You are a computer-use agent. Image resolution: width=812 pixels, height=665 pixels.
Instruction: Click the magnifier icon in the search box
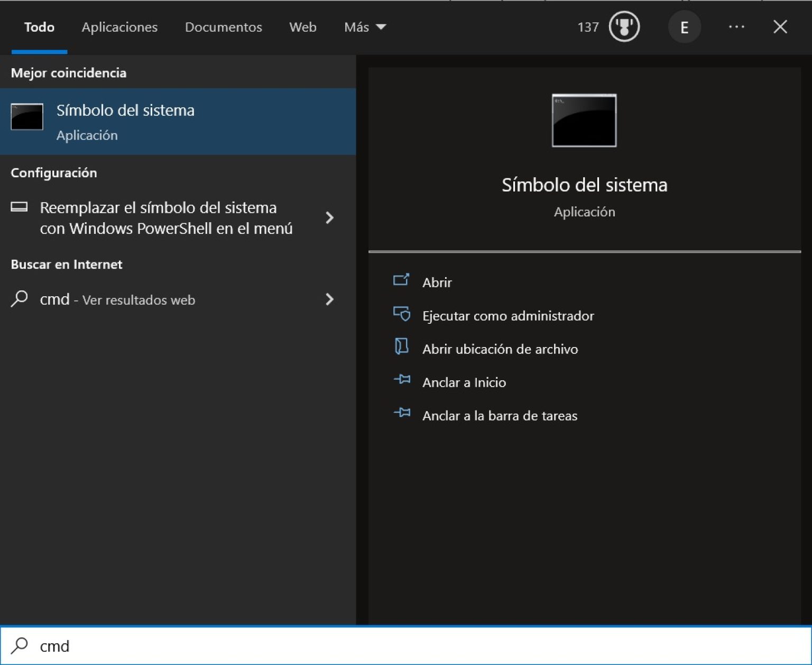pos(20,645)
